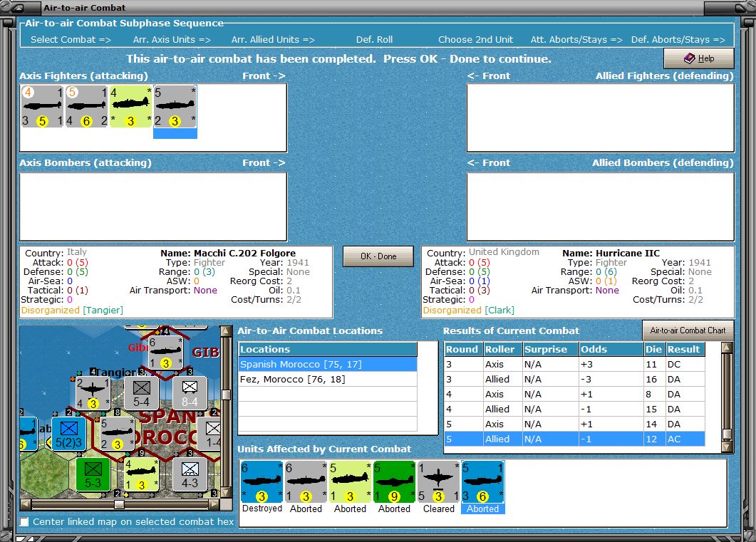The width and height of the screenshot is (756, 542).
Task: Click the map vertical scrollbar down arrow
Action: coord(225,494)
